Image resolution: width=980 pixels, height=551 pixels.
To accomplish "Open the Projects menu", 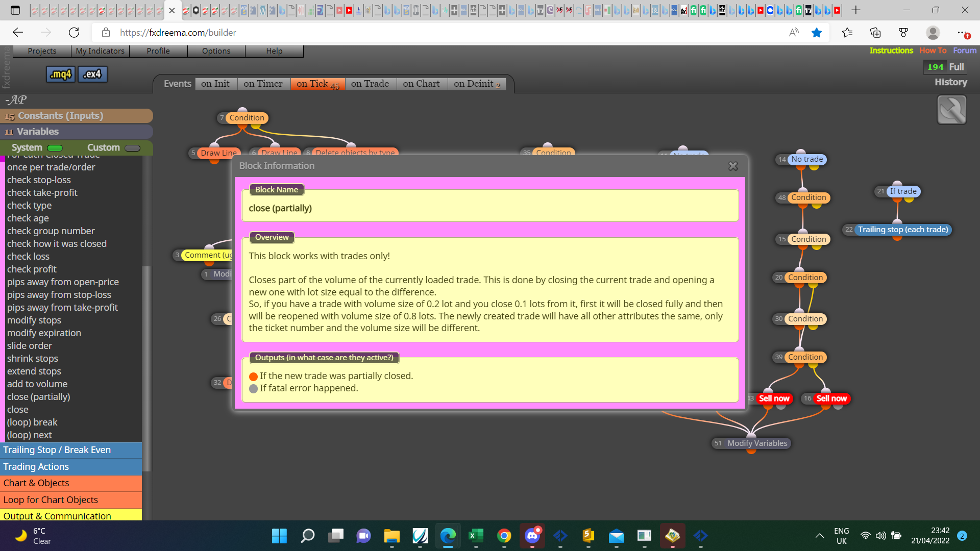I will 42,51.
